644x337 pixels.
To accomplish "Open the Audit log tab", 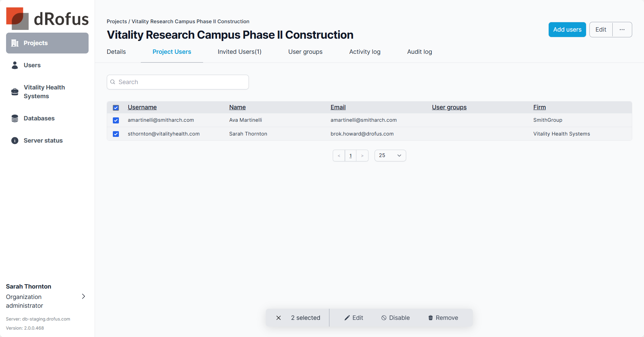I will (419, 52).
